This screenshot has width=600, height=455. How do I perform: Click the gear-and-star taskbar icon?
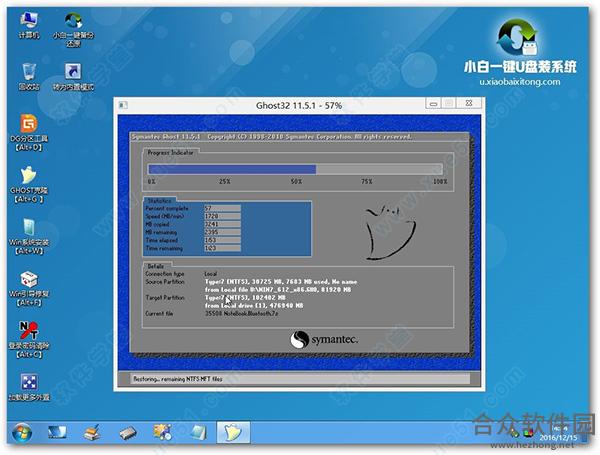(163, 432)
